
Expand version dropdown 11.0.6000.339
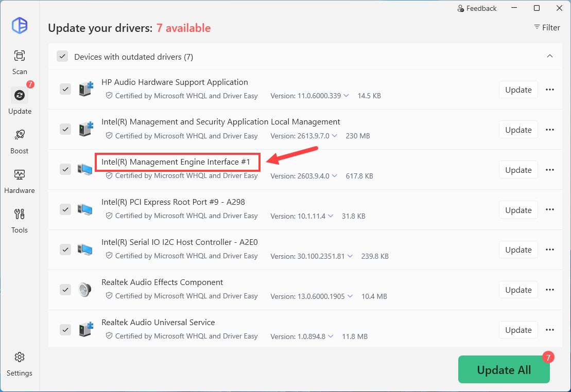pos(346,96)
